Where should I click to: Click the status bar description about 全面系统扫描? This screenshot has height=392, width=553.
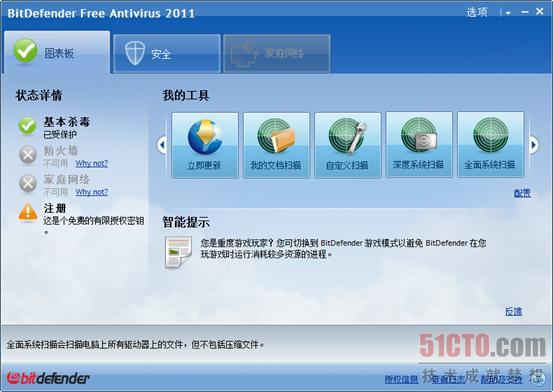click(135, 345)
